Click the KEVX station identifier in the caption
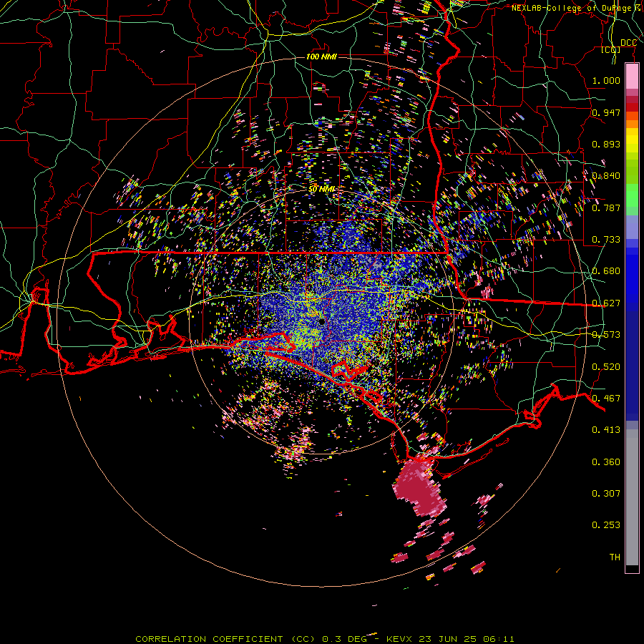The width and height of the screenshot is (644, 644). point(399,639)
